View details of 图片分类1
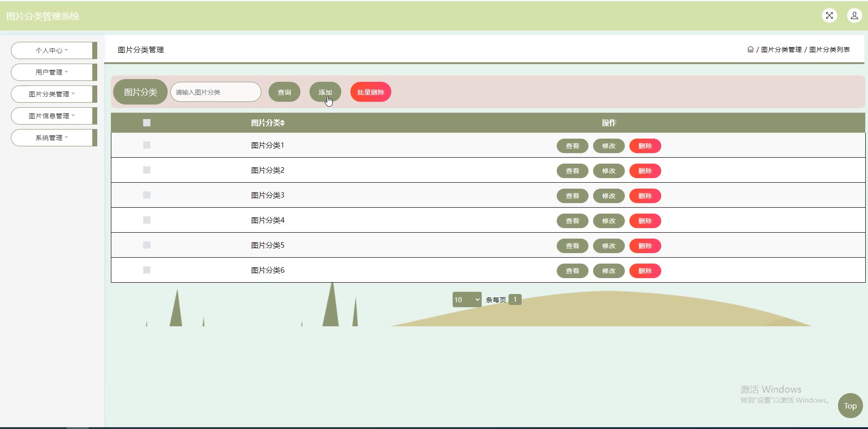This screenshot has height=429, width=868. coord(573,146)
